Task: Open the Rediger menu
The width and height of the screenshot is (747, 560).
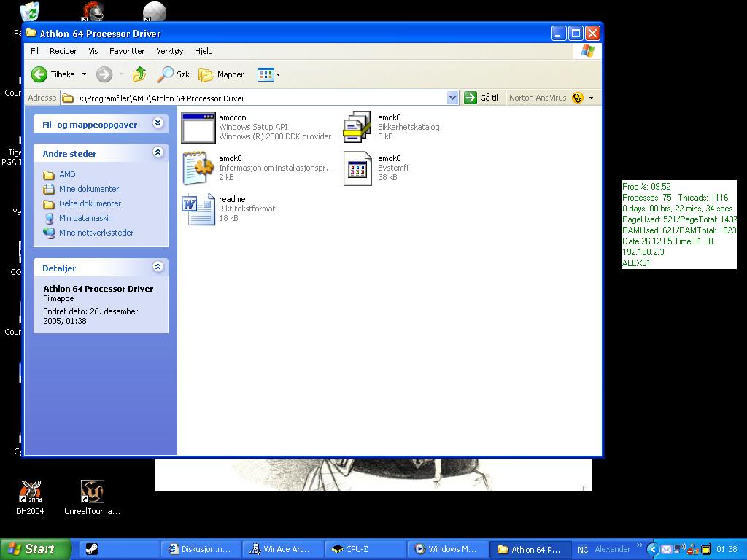Action: 63,51
